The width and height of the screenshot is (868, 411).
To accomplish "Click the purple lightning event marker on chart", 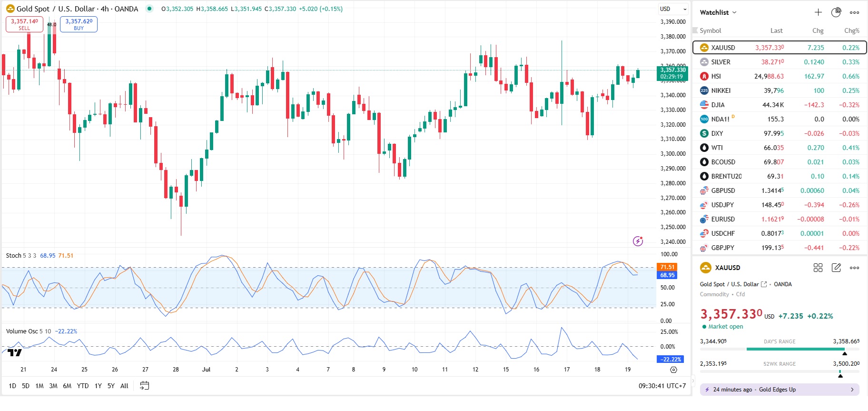I will 638,241.
